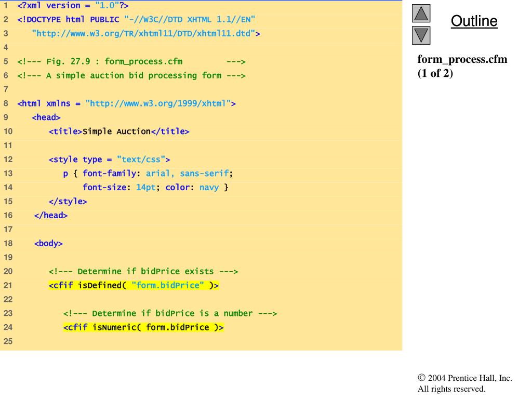Click the highlighted cfif isDefined line
This screenshot has height=399, width=532.
click(x=134, y=285)
